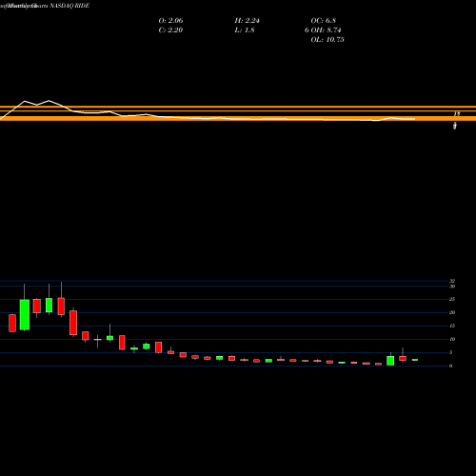Click the first red candlestick on the left

coord(12,323)
